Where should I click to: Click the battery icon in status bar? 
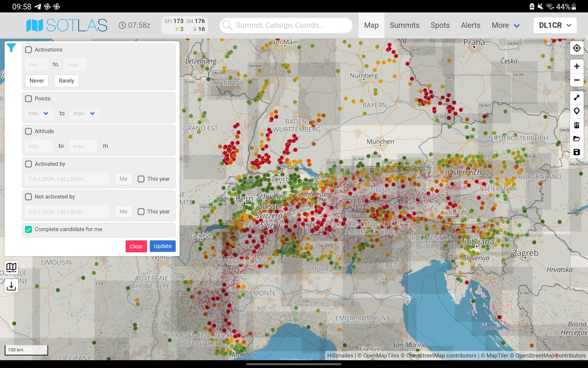coord(574,6)
